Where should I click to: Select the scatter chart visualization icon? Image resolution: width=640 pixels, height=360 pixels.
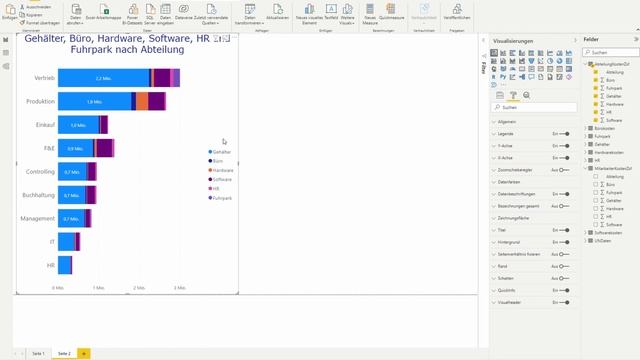541,61
